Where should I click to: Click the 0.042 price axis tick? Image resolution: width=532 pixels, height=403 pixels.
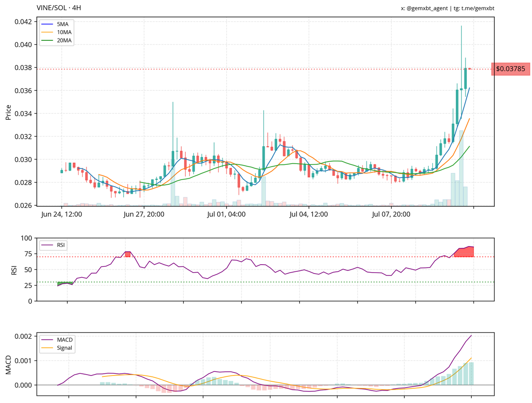click(23, 22)
